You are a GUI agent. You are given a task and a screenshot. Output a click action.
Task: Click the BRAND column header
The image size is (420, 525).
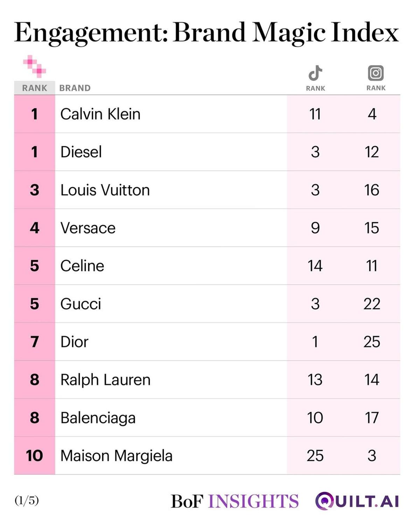click(x=75, y=88)
